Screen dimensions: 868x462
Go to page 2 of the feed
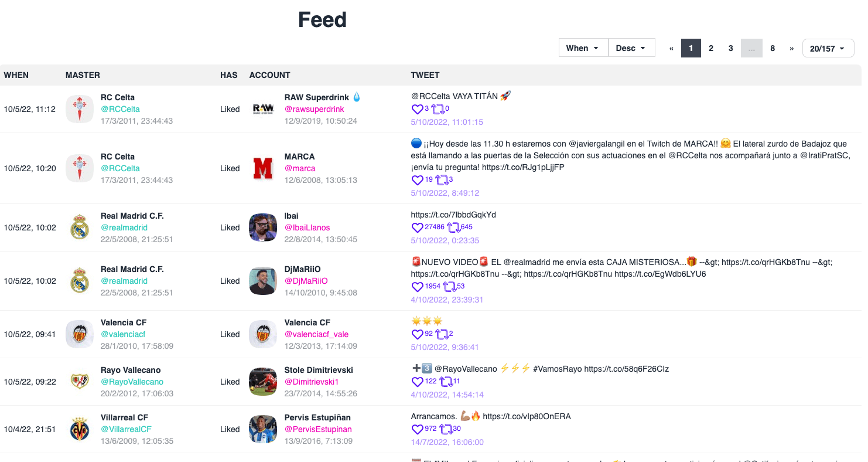(x=711, y=47)
